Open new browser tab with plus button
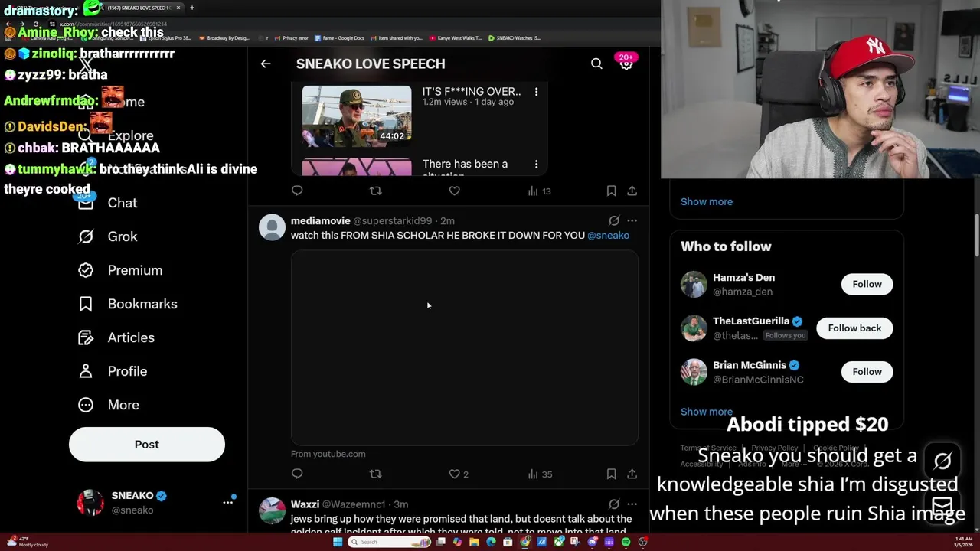This screenshot has width=980, height=551. pos(191,8)
